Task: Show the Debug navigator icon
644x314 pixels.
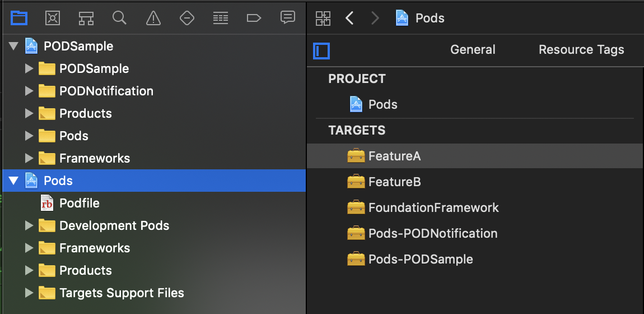Action: point(221,18)
